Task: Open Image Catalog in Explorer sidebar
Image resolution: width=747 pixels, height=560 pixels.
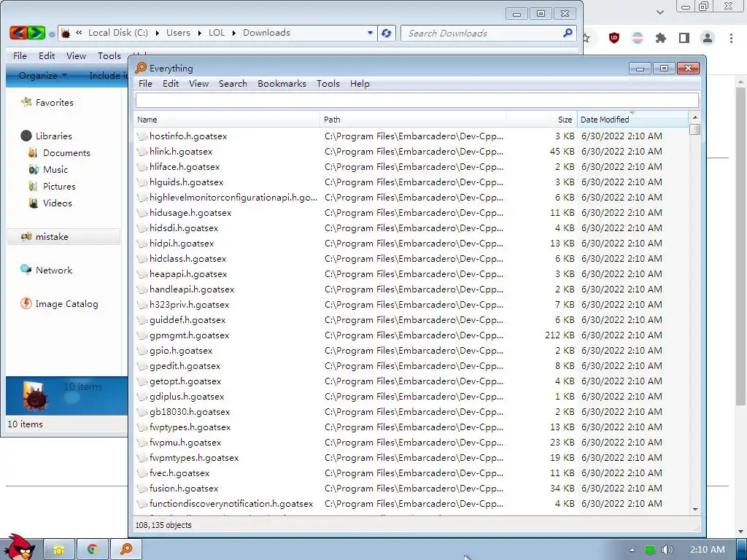Action: (x=60, y=304)
